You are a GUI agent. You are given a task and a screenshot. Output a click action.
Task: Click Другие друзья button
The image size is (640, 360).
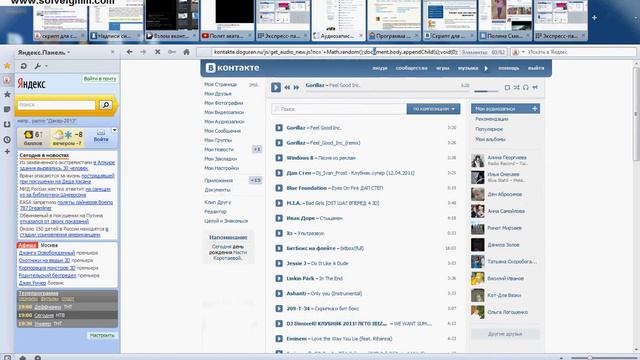pyautogui.click(x=505, y=334)
